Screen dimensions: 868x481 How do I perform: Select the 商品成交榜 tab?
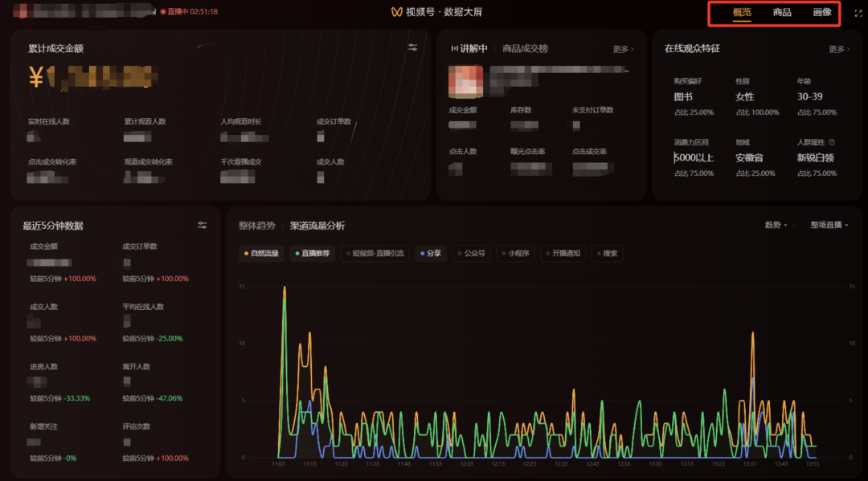click(x=525, y=49)
